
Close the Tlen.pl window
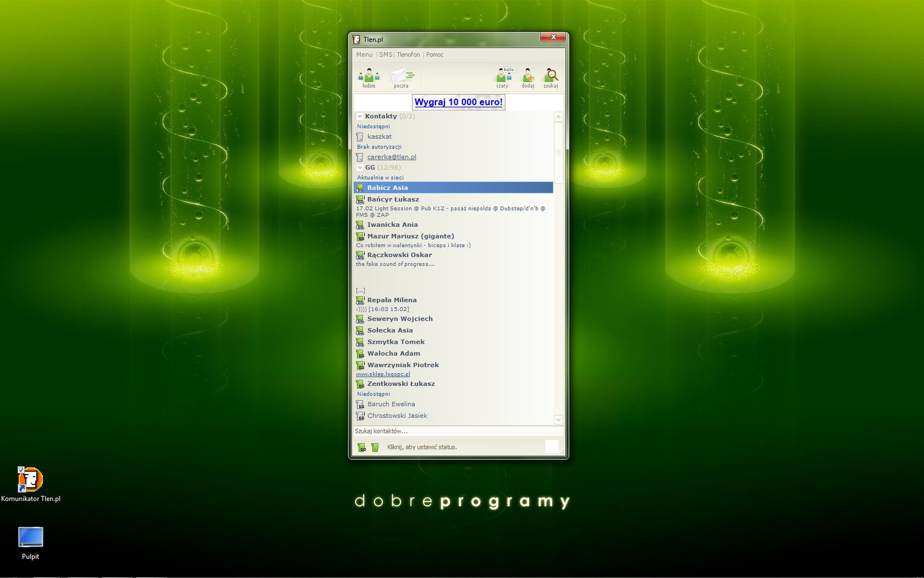[553, 37]
